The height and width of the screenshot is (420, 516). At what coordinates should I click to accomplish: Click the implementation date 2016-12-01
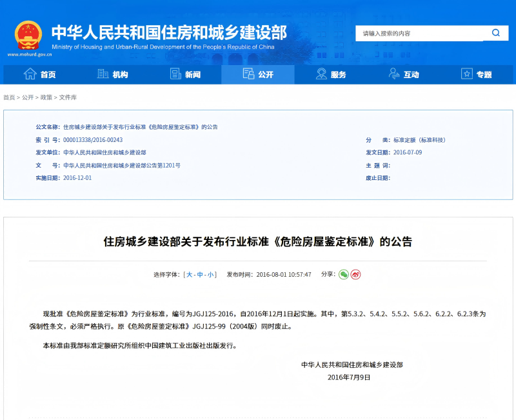tap(77, 178)
